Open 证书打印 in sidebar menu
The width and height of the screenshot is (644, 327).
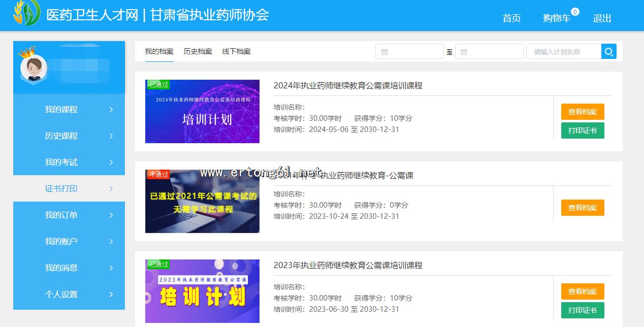pyautogui.click(x=61, y=189)
